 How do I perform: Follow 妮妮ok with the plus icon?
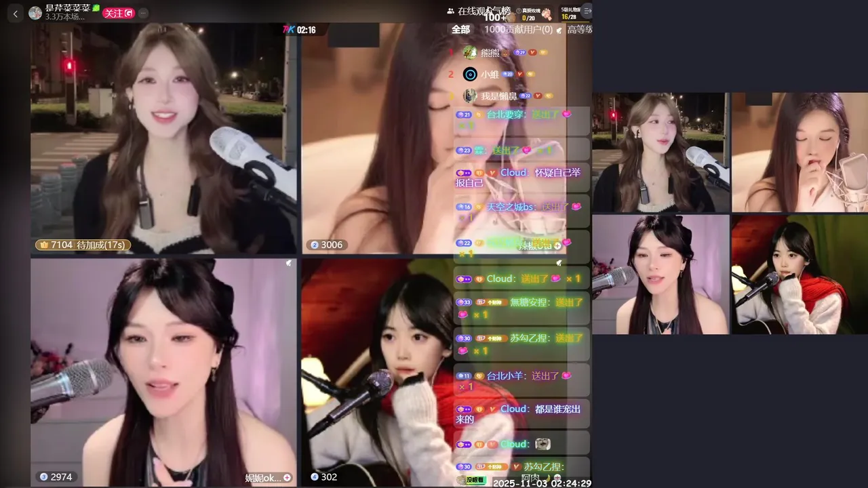(287, 478)
